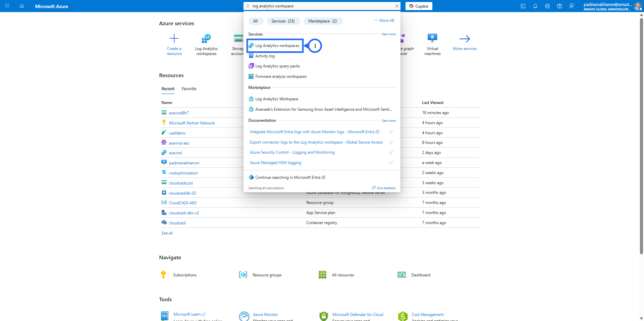Image resolution: width=644 pixels, height=321 pixels.
Task: Open the Cloud Shell icon in header
Action: 523,6
